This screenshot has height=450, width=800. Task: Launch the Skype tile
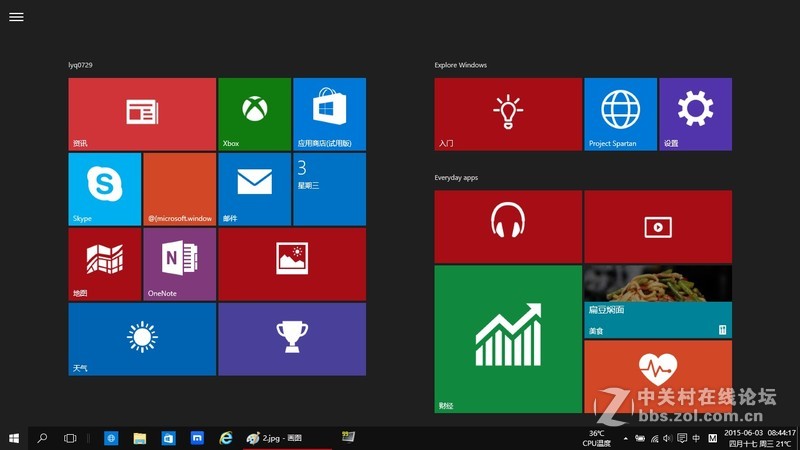click(x=105, y=189)
